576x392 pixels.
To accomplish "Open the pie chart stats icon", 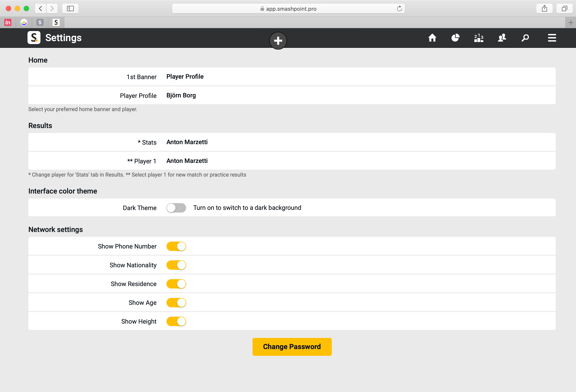I will (455, 38).
